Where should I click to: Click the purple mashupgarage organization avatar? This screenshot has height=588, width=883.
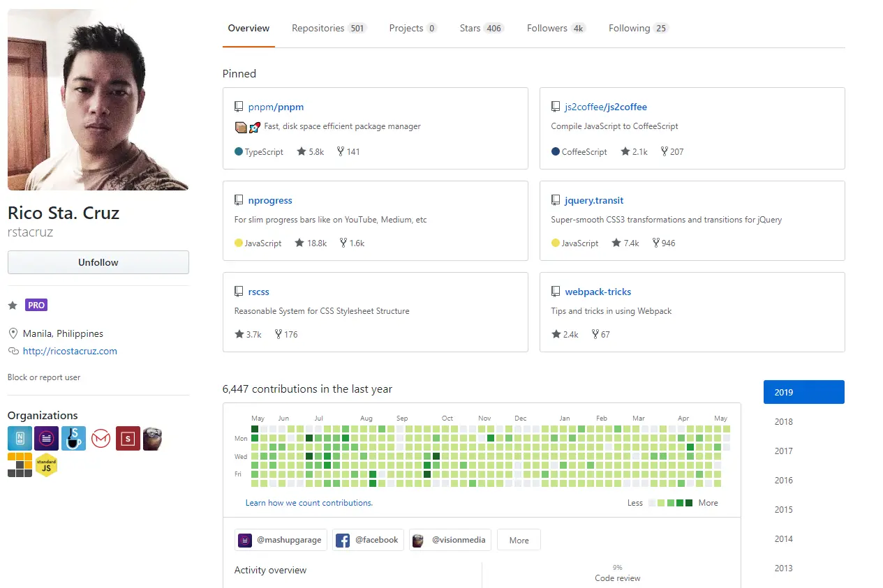[x=46, y=438]
